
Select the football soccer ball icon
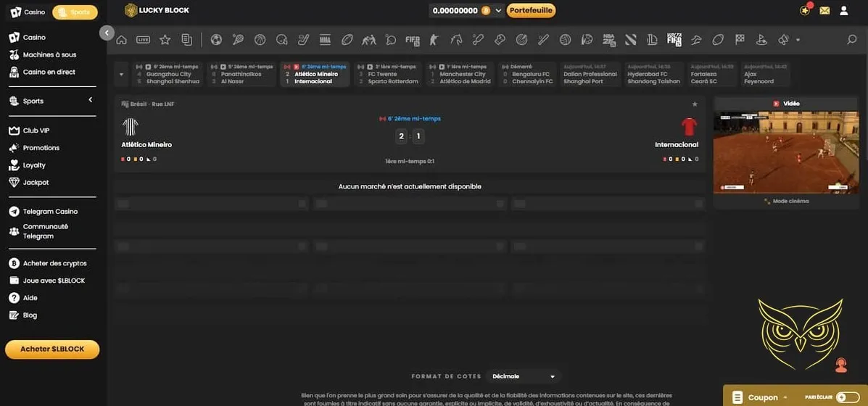tap(216, 40)
